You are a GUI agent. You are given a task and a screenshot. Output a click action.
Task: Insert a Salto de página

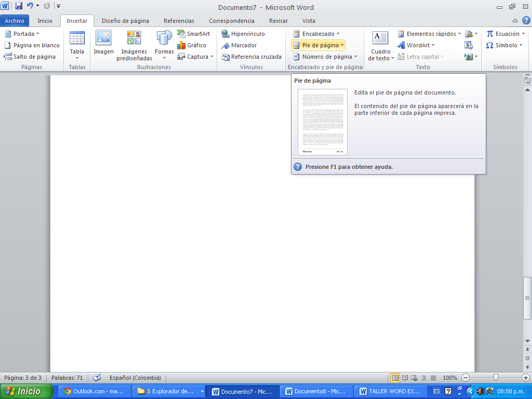coord(30,57)
